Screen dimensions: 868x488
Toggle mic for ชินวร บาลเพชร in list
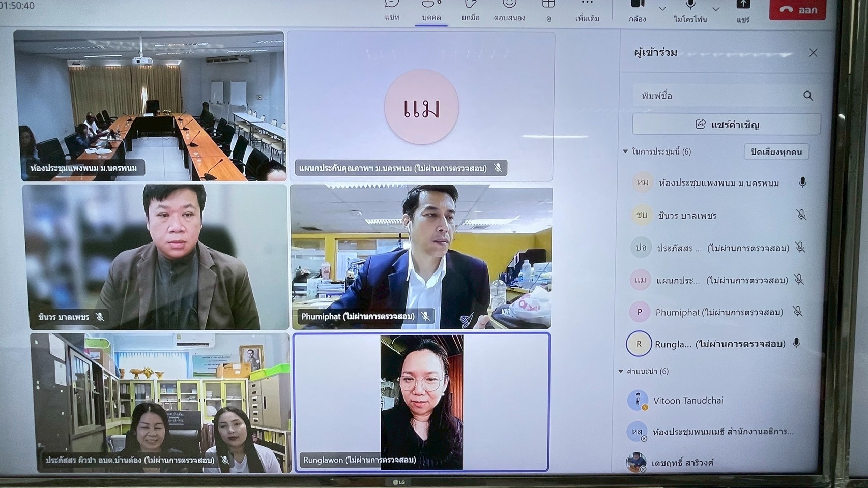801,215
